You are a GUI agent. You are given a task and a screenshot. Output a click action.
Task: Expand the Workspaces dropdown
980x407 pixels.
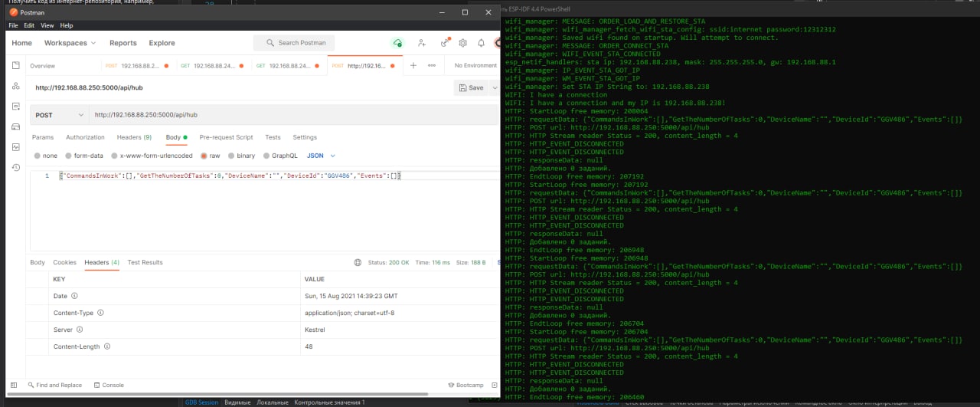pos(70,43)
